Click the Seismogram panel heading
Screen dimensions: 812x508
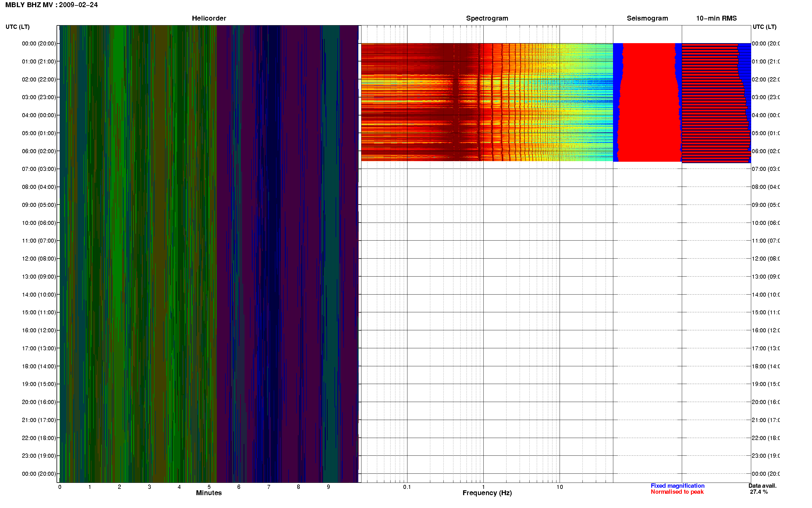pyautogui.click(x=647, y=18)
